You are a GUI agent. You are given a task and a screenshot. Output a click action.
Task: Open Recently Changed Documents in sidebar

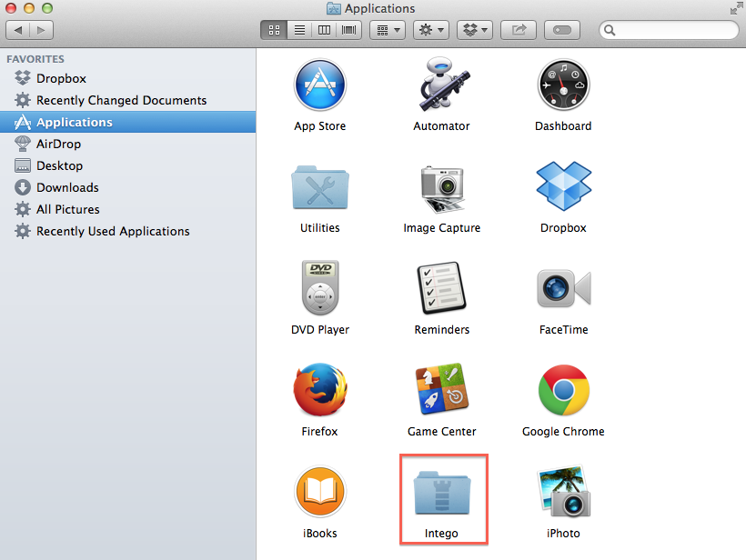pyautogui.click(x=127, y=100)
